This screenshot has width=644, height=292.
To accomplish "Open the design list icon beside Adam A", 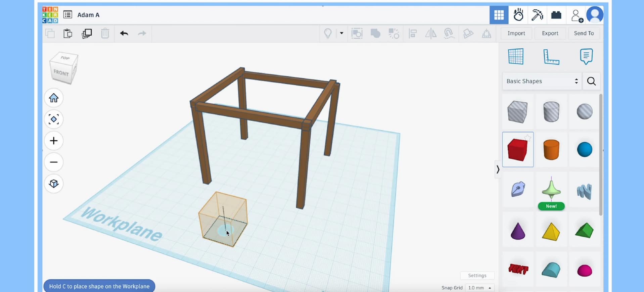I will click(x=67, y=15).
